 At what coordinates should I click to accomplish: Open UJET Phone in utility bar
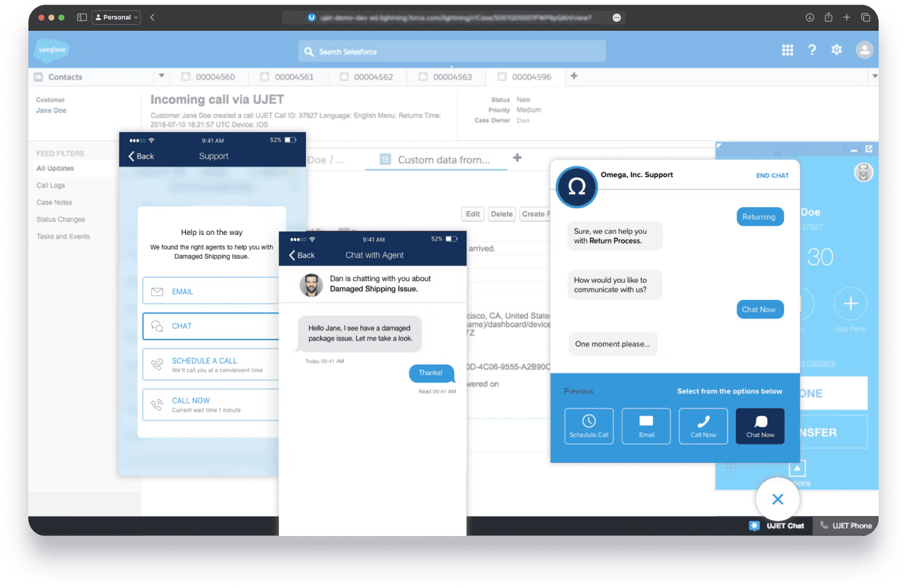pos(846,525)
